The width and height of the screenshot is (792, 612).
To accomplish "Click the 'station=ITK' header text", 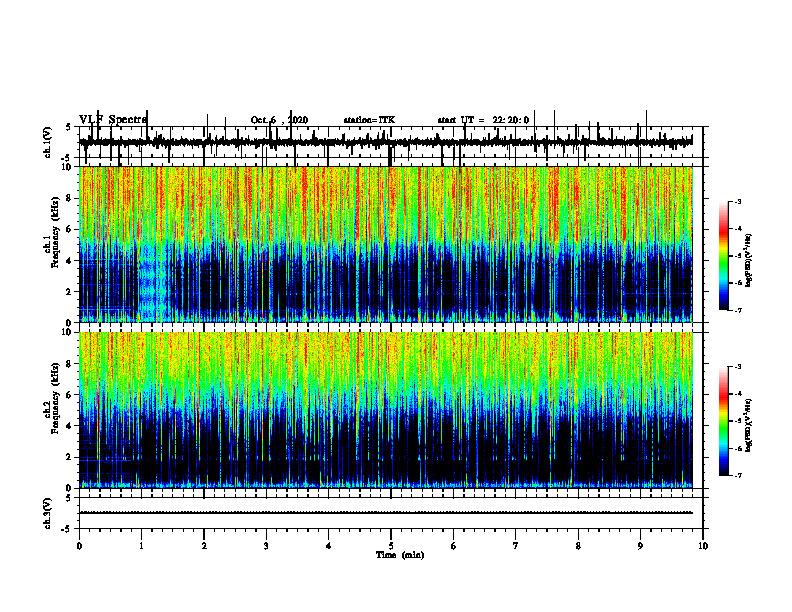I will click(x=369, y=120).
